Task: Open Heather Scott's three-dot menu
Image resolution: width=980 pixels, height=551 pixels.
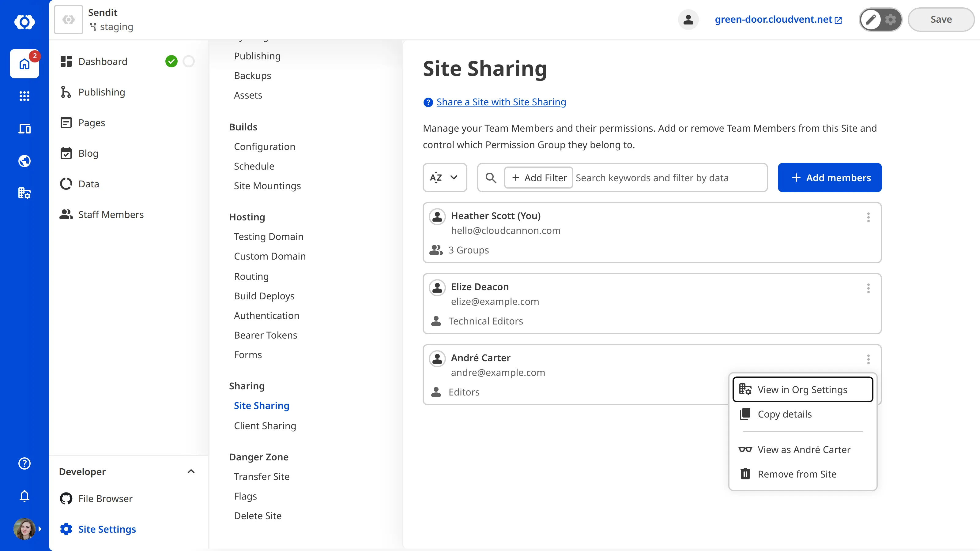Action: tap(868, 217)
